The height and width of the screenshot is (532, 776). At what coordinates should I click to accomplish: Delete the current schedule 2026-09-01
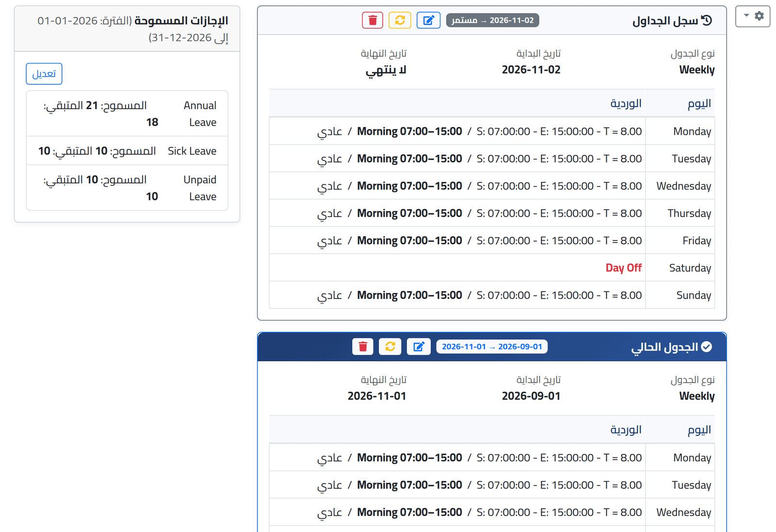click(x=363, y=347)
